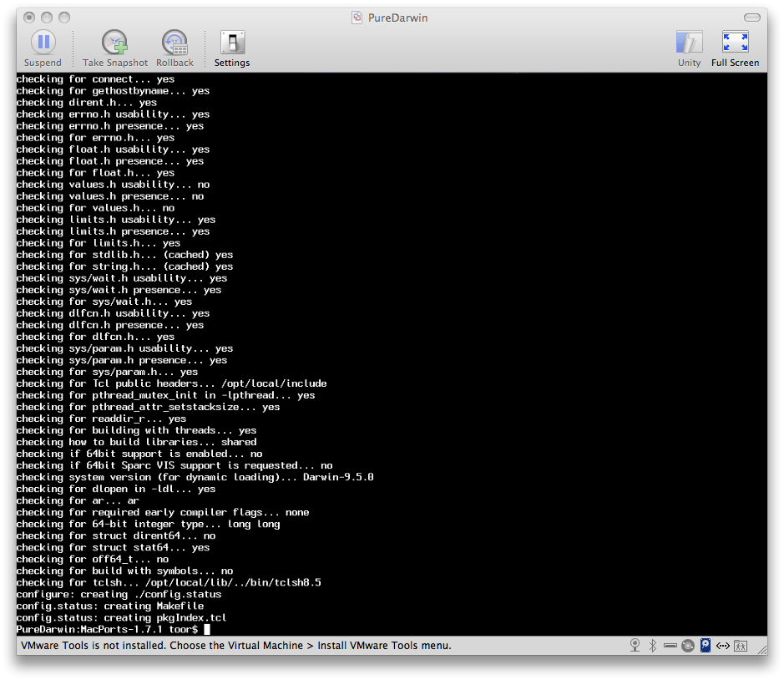Image resolution: width=784 pixels, height=680 pixels.
Task: Click the 'pthread_attr_setstacksize... yes' line
Action: coord(148,407)
